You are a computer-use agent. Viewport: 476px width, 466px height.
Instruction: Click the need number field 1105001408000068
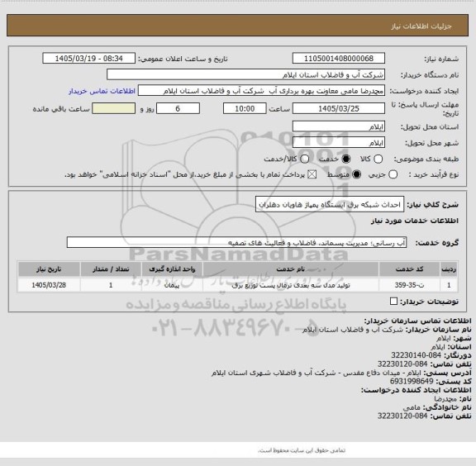(x=339, y=59)
